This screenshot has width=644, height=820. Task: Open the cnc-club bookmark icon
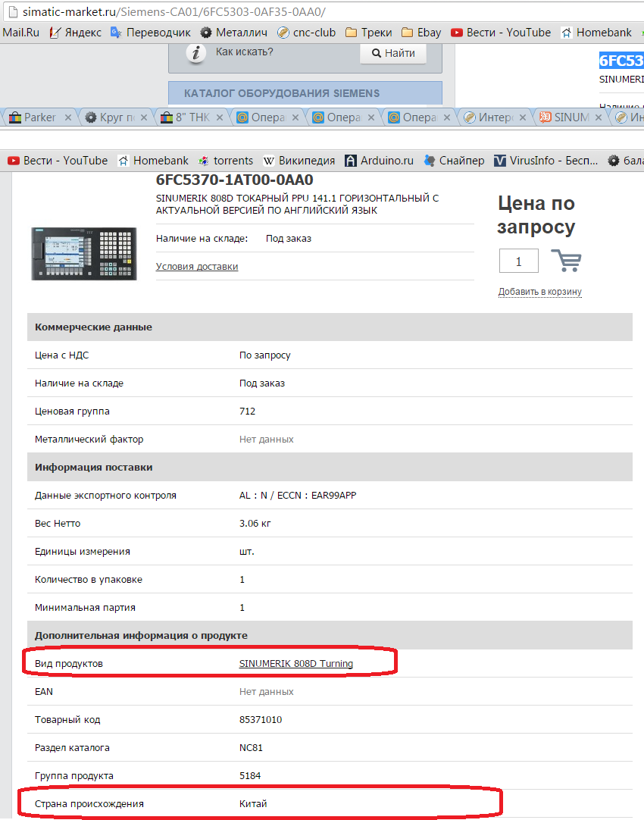tap(283, 33)
